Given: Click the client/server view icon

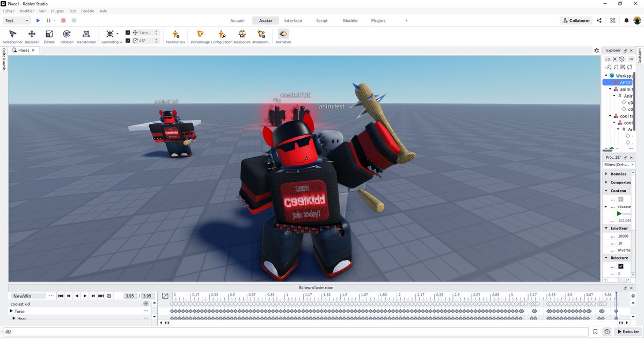Looking at the screenshot, I should click(x=74, y=20).
